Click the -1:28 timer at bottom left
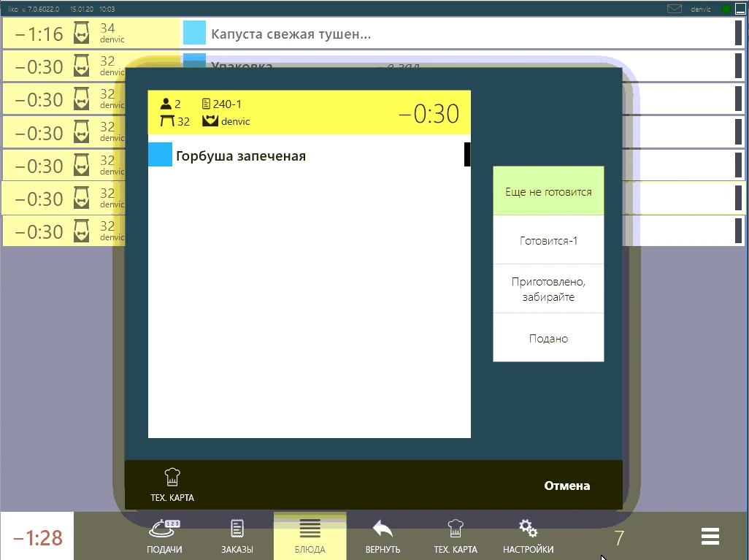Screen dimensions: 749x560 (38, 537)
